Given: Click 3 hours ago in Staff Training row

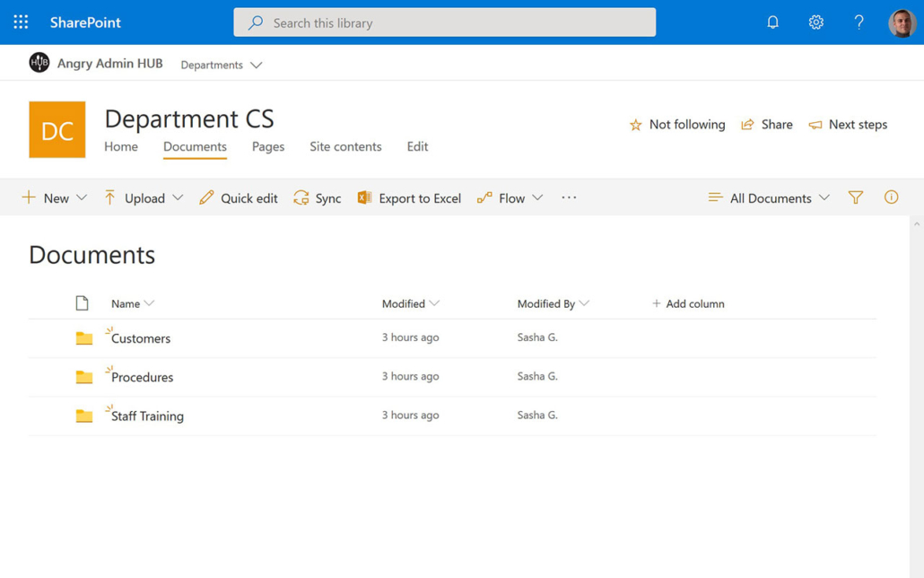Looking at the screenshot, I should click(x=410, y=416).
